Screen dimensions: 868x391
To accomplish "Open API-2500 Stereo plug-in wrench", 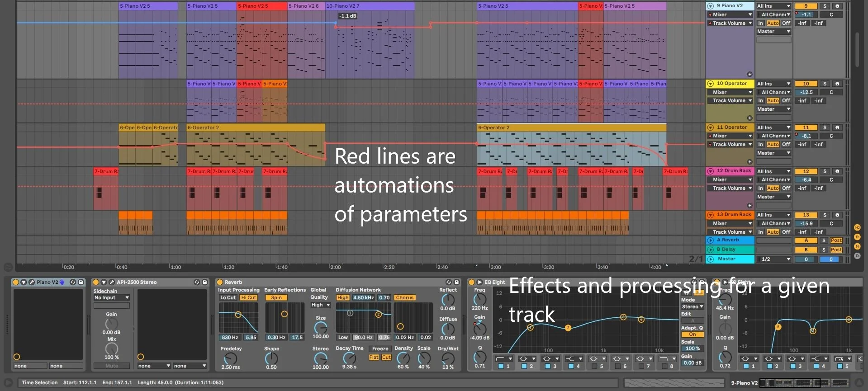I will click(x=112, y=282).
